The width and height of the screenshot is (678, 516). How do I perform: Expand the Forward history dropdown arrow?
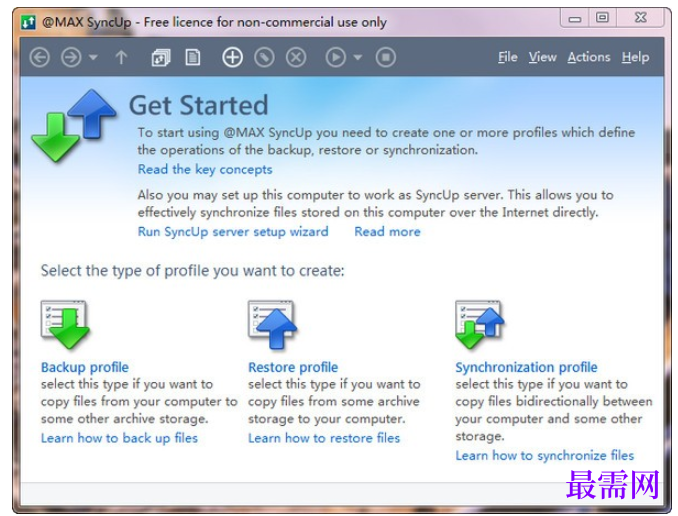pos(93,58)
